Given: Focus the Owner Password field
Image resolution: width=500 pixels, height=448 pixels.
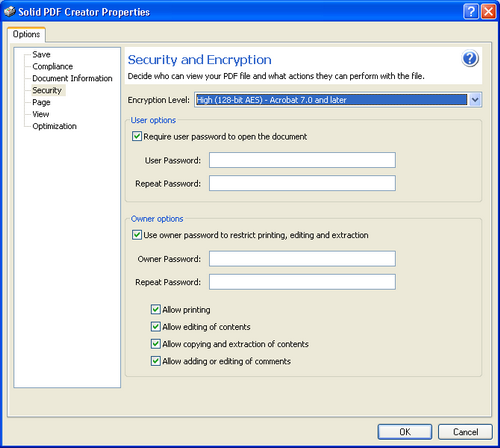Looking at the screenshot, I should pyautogui.click(x=302, y=259).
